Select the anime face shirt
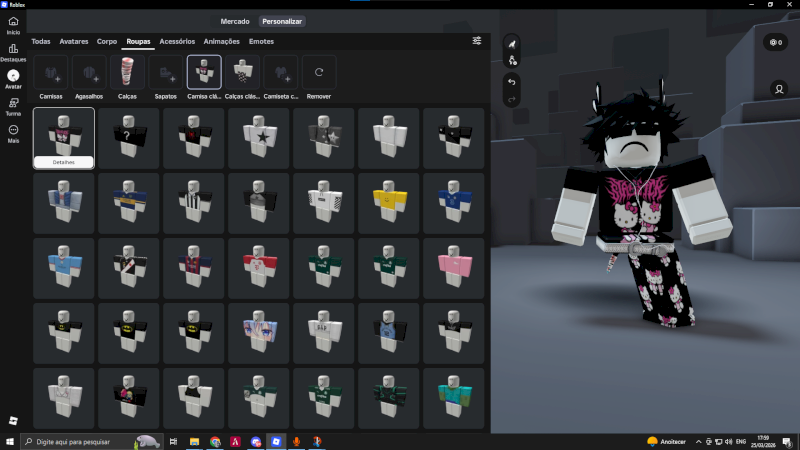Image resolution: width=800 pixels, height=450 pixels. [x=259, y=333]
